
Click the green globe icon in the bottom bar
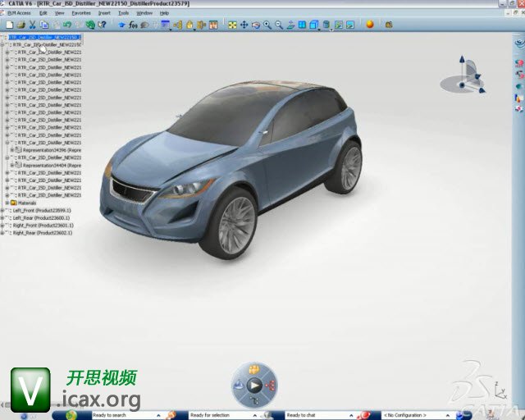(x=71, y=415)
